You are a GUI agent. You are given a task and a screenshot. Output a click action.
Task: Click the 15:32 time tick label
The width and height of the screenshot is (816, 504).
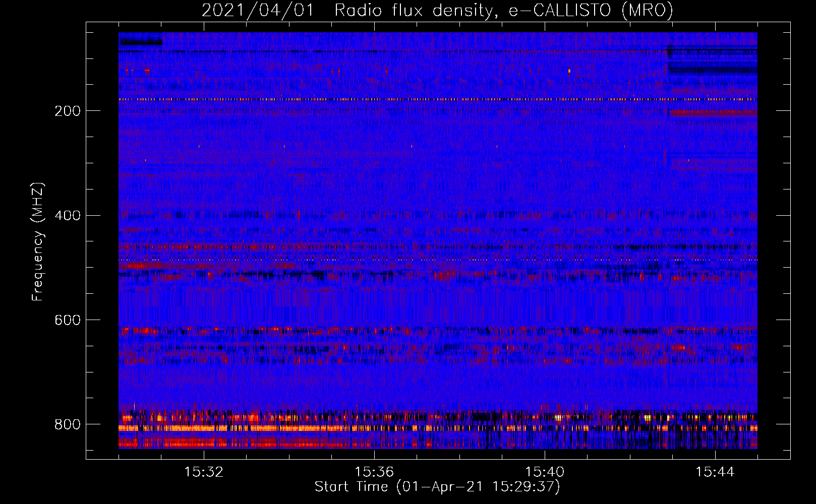click(x=204, y=472)
